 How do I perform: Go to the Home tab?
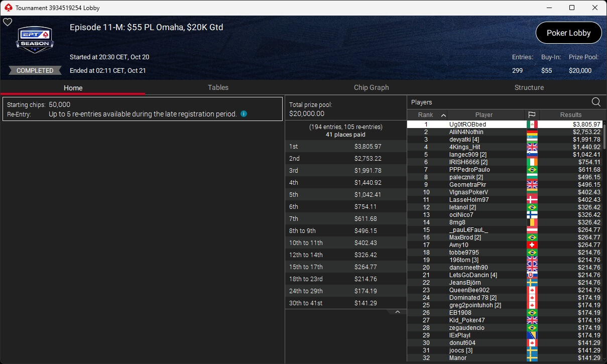tap(73, 88)
